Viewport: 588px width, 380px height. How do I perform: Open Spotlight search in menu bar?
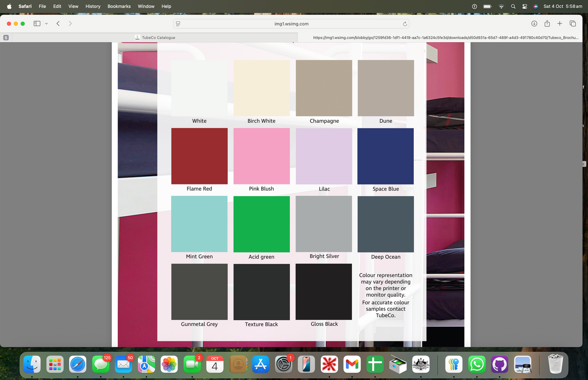(x=513, y=6)
